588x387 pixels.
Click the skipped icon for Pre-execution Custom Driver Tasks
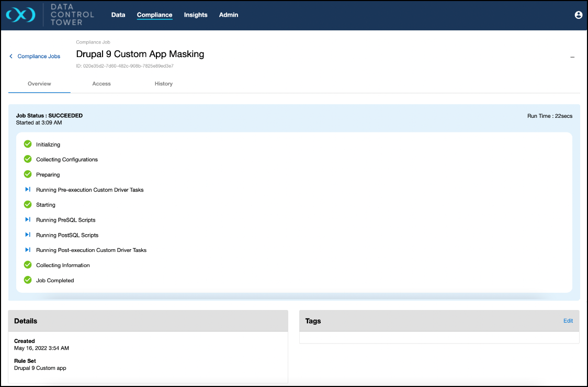coord(28,190)
